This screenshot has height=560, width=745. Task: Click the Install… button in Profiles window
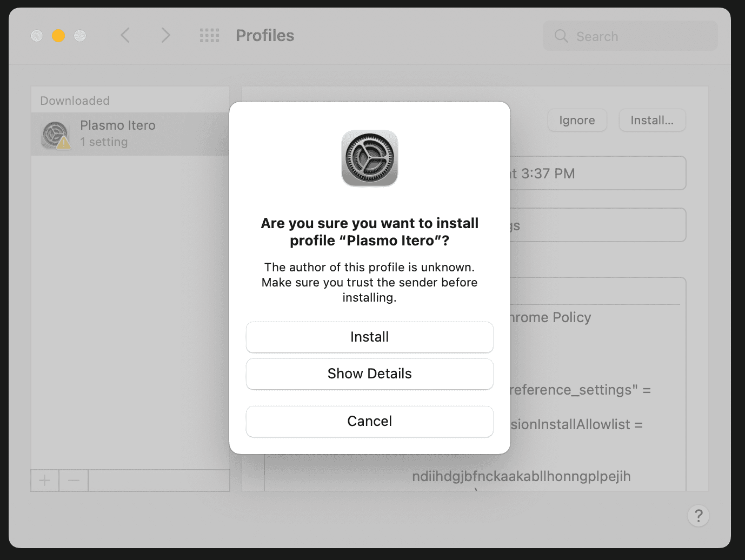pyautogui.click(x=652, y=120)
